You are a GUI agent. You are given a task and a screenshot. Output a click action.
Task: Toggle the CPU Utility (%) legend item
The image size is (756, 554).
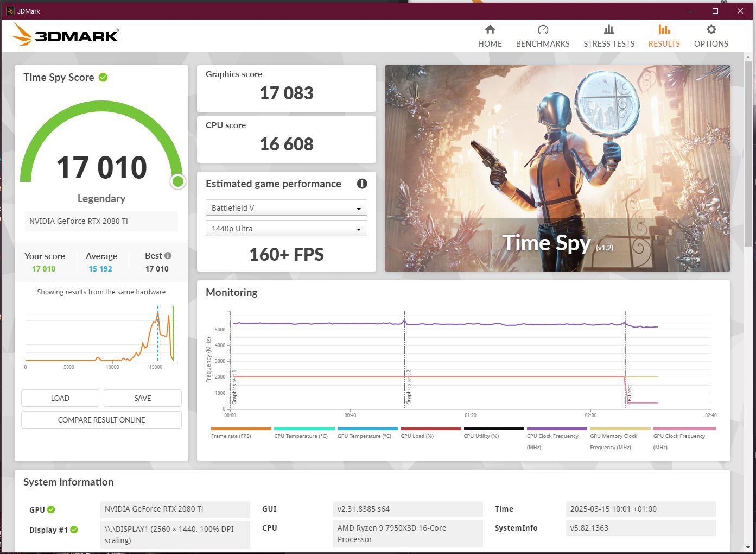(494, 433)
